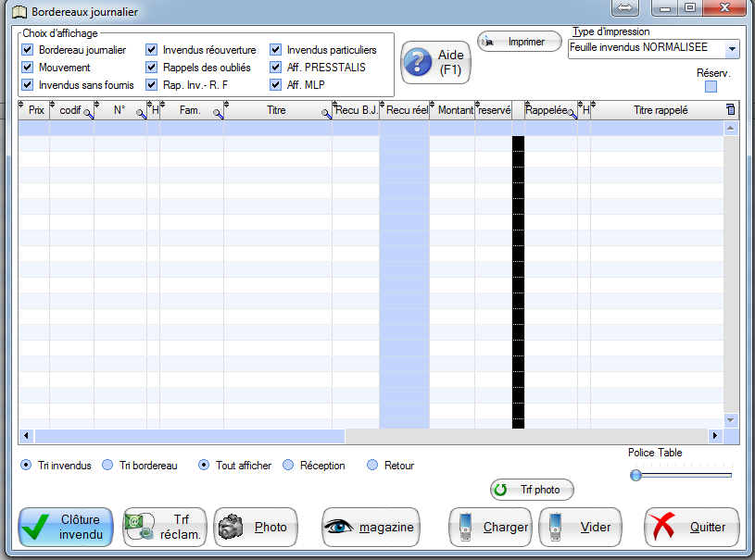Adjust the Police Table slider handle
The width and height of the screenshot is (755, 560).
[636, 475]
